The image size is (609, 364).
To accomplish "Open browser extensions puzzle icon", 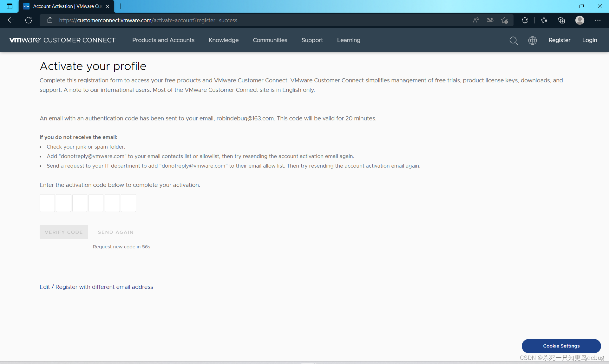I will 525,20.
